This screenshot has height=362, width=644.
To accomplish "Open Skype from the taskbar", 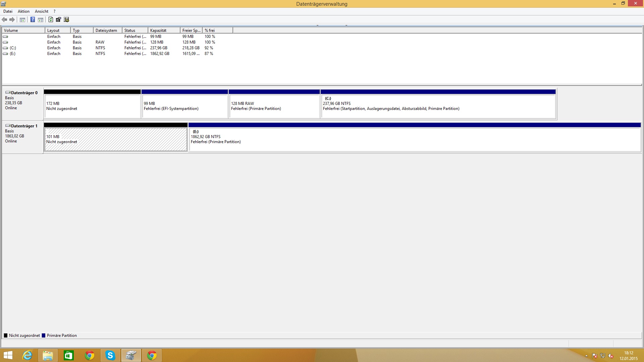I will (x=110, y=355).
